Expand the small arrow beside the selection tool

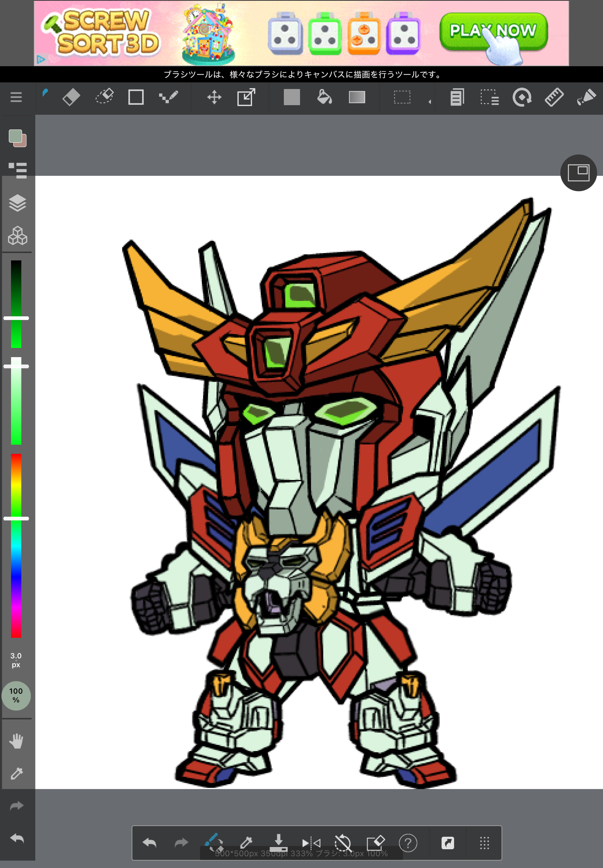pos(429,101)
